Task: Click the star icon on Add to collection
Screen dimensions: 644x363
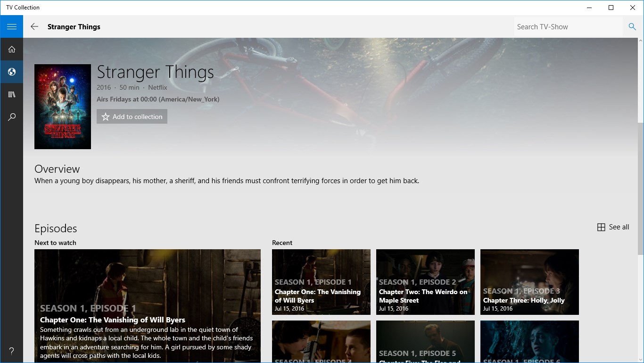Action: [x=106, y=117]
